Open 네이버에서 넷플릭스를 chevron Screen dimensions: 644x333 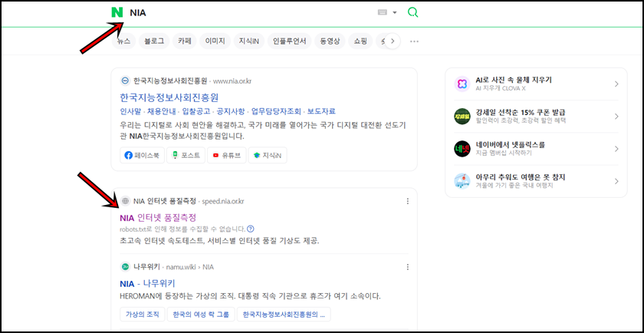pos(616,149)
